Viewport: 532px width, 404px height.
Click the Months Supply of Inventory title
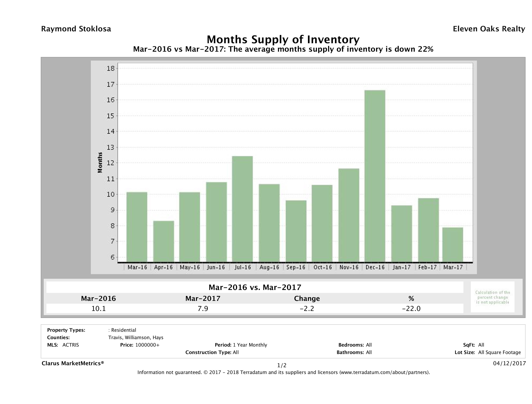click(283, 39)
